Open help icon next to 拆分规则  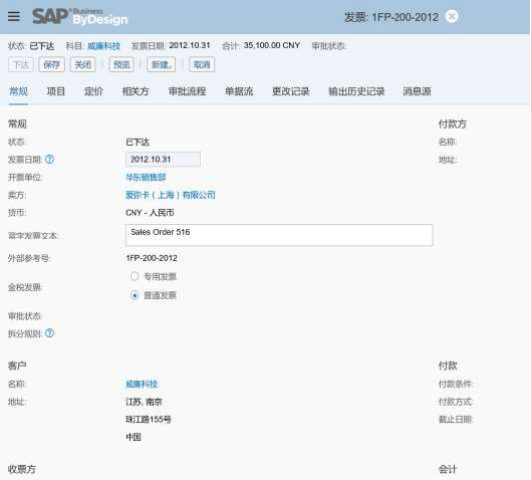tap(49, 333)
